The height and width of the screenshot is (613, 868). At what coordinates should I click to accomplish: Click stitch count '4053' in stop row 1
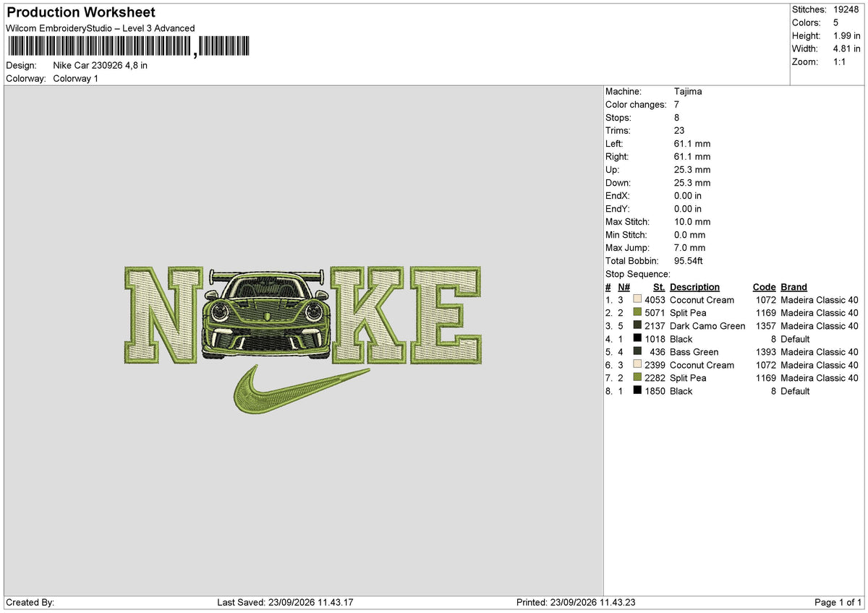tap(655, 299)
